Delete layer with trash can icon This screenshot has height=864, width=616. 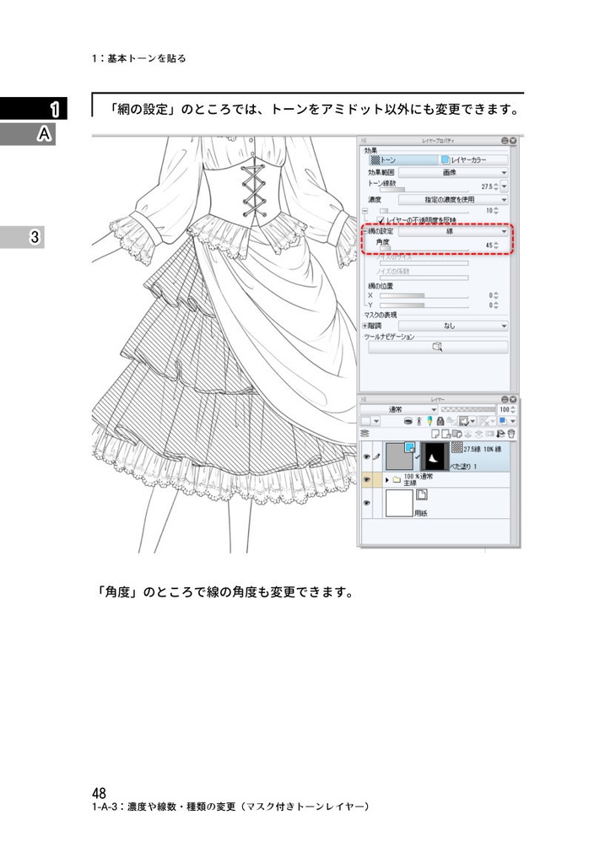tap(511, 434)
